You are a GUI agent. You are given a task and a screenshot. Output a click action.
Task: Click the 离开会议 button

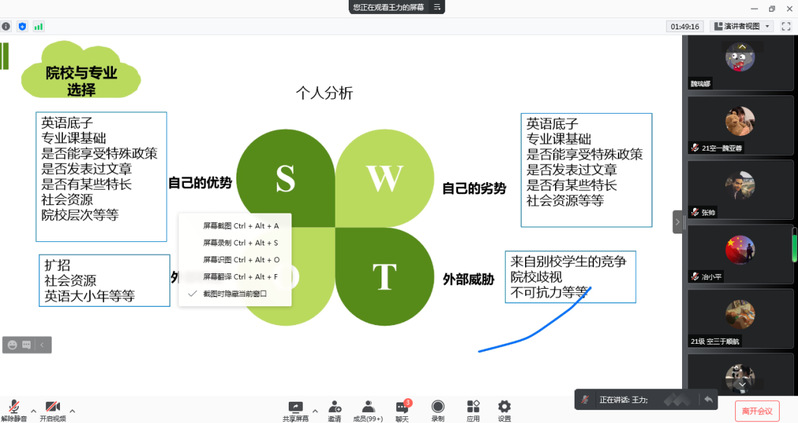(757, 410)
